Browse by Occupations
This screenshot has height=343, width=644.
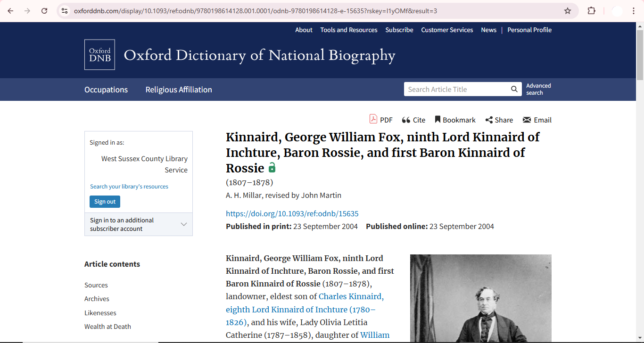[x=106, y=90]
